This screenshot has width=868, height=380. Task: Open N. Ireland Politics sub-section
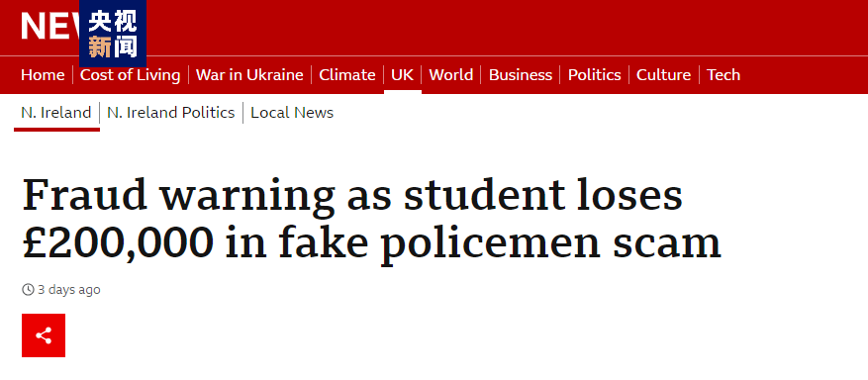click(171, 112)
